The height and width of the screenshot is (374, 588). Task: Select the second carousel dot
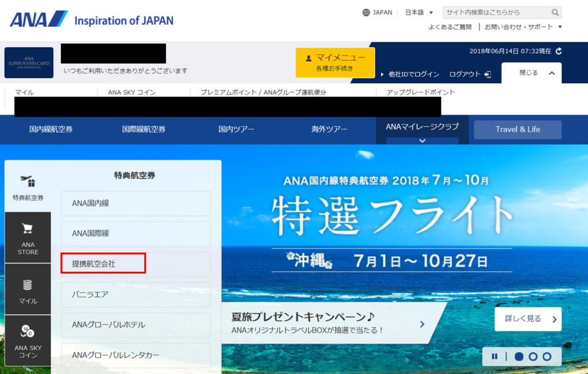tap(533, 356)
